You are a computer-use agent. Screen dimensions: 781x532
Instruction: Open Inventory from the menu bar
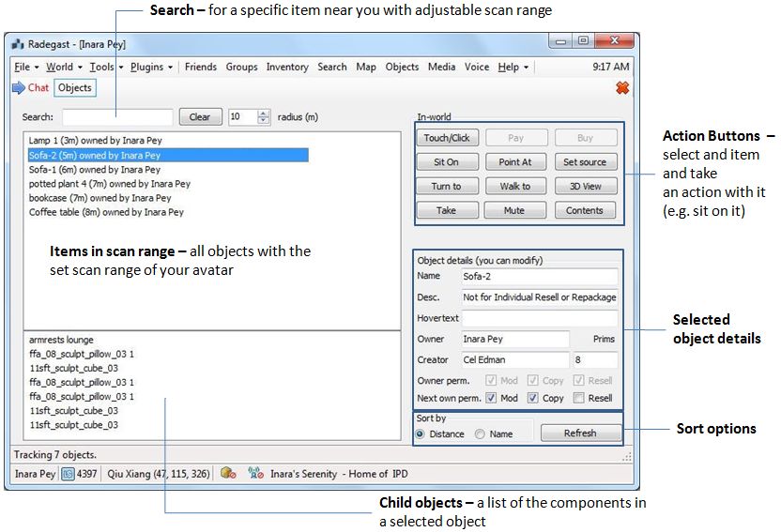287,68
